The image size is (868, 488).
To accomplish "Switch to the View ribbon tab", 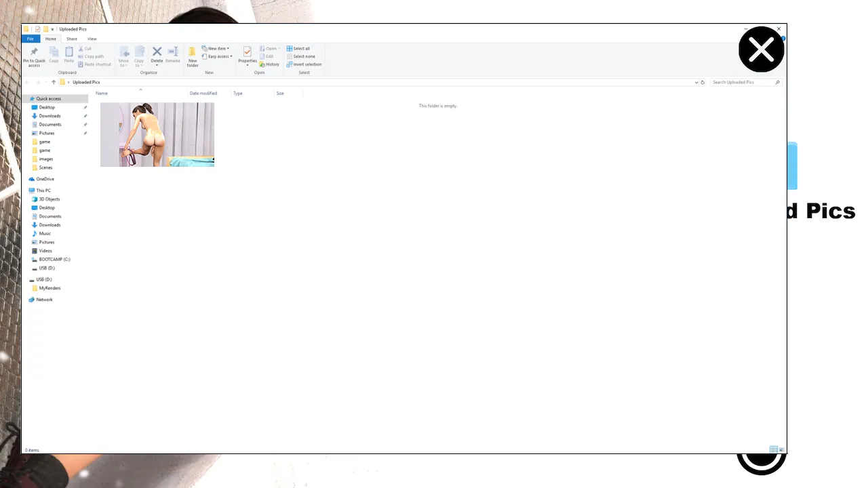I will tap(92, 39).
